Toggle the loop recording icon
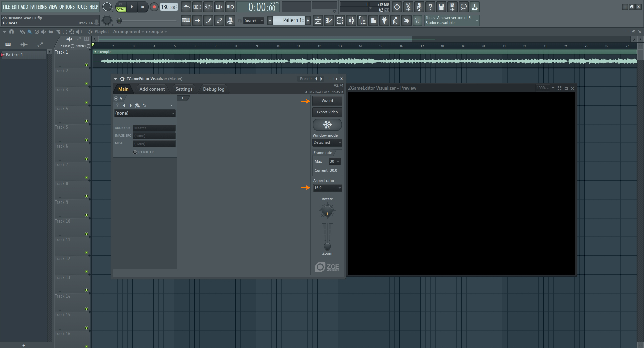644x348 pixels. (x=230, y=7)
